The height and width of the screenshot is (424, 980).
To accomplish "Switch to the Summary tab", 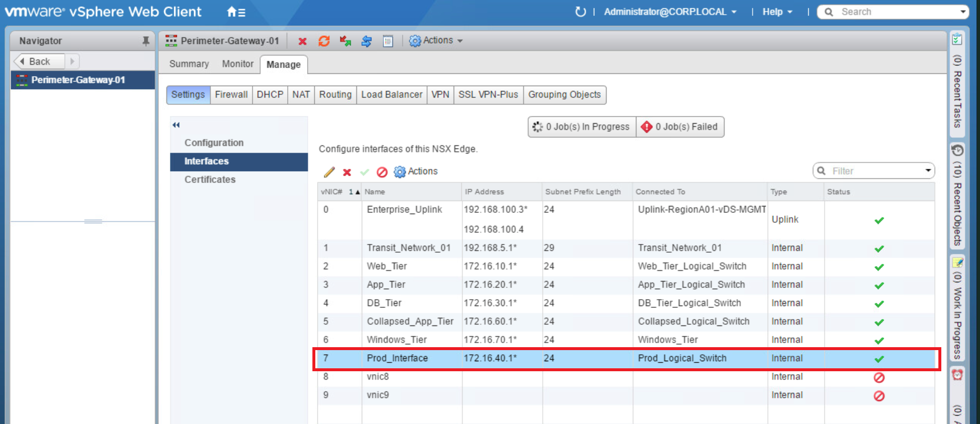I will (x=189, y=64).
